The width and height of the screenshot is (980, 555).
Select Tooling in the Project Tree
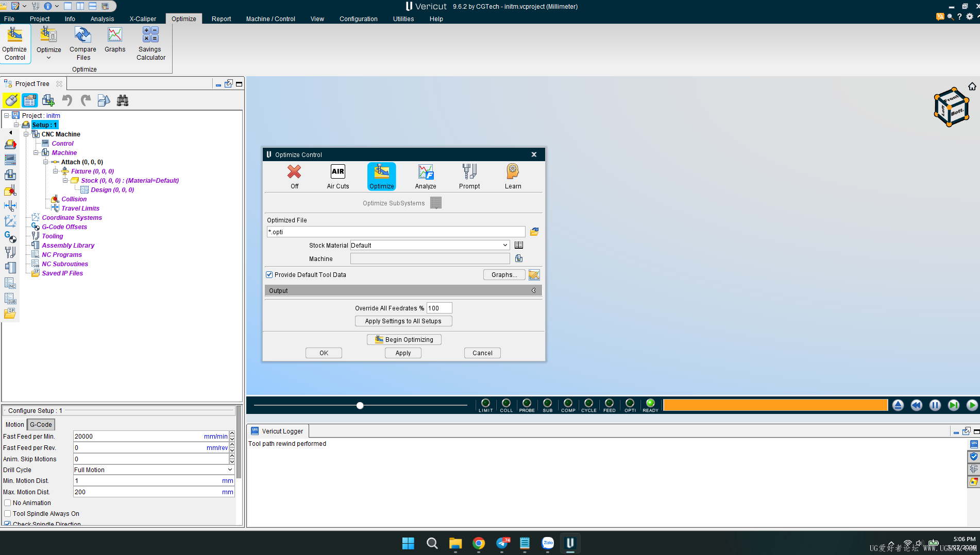pyautogui.click(x=53, y=236)
